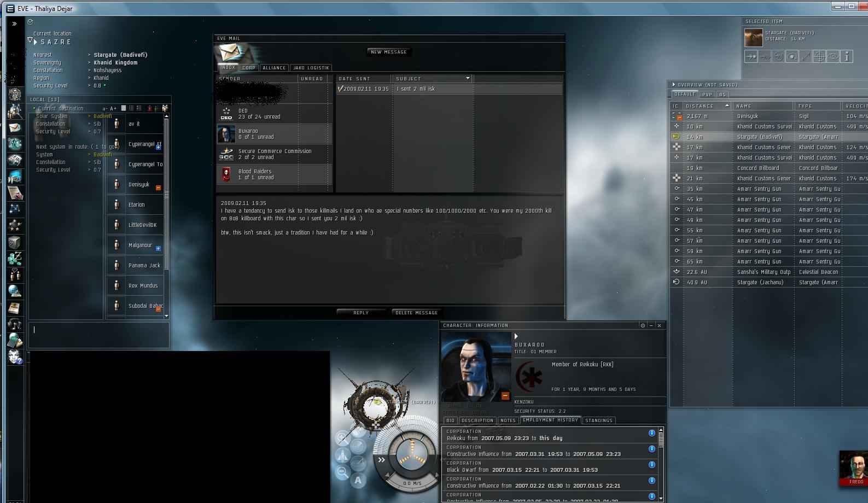
Task: Decrease Local chat font size with a-
Action: (105, 108)
